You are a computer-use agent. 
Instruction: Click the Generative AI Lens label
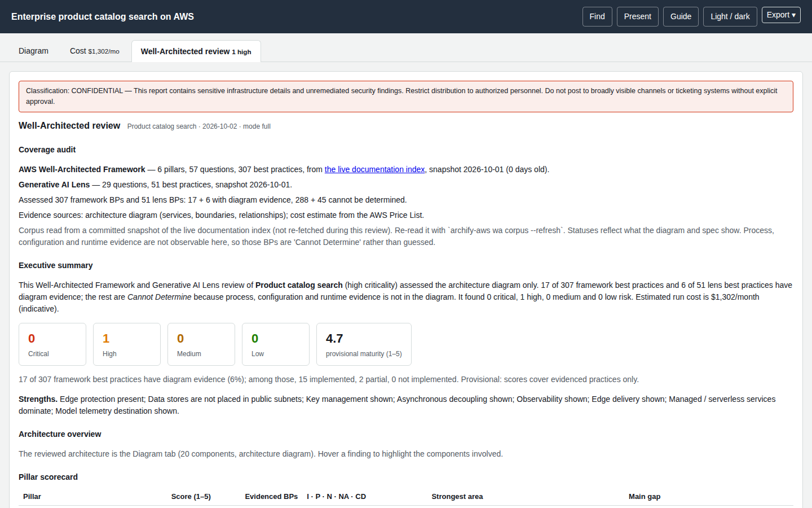[x=54, y=185]
